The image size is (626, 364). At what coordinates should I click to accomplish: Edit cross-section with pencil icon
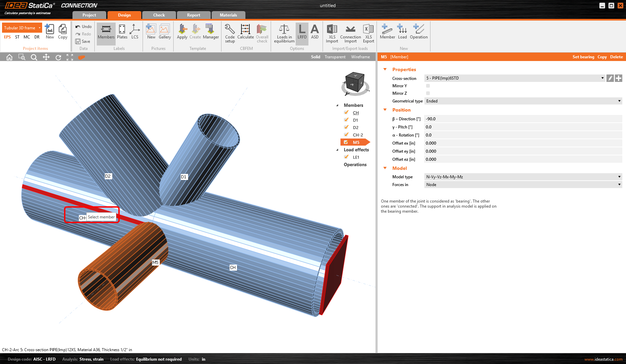point(610,78)
